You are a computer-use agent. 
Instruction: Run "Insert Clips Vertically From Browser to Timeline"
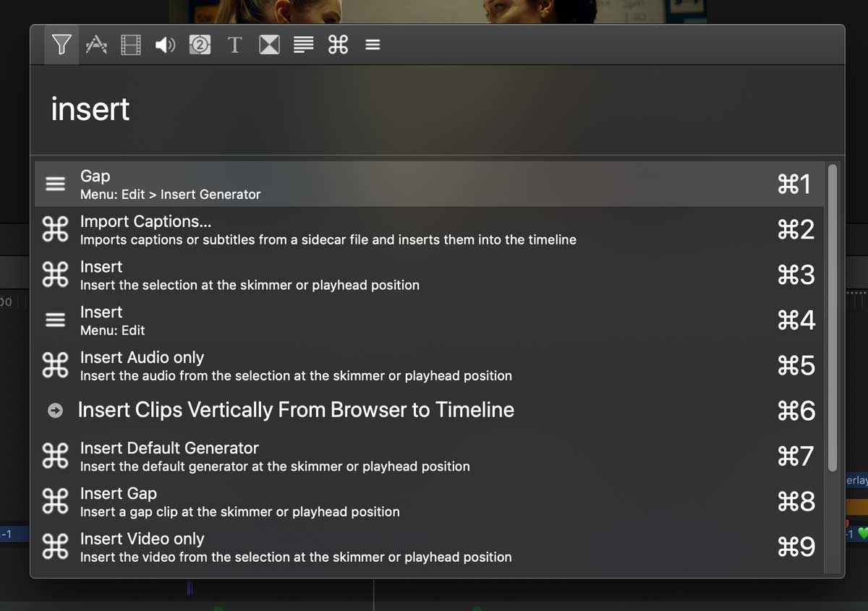point(430,411)
